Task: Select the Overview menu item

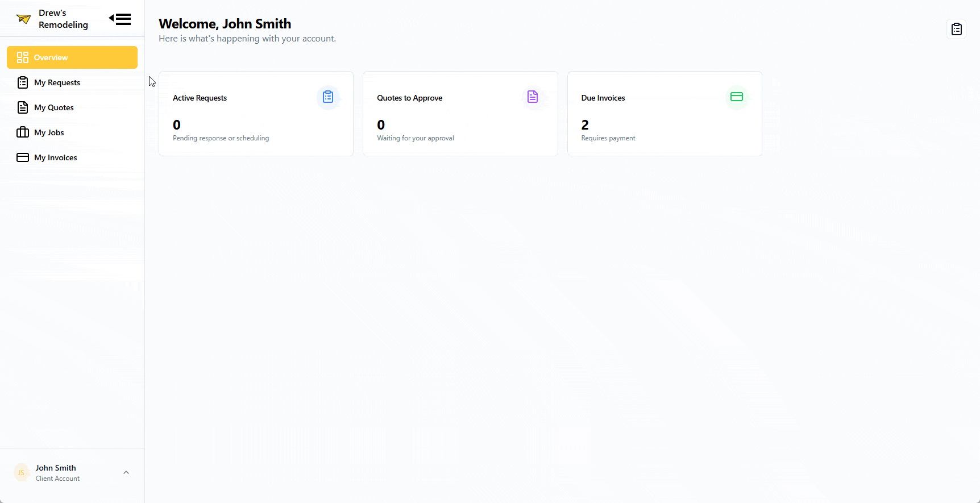Action: (x=72, y=57)
